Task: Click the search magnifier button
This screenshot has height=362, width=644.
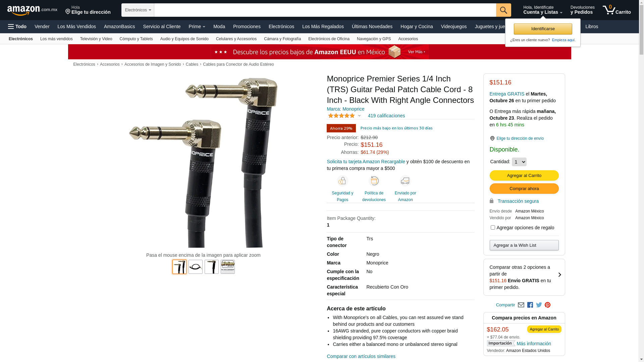Action: 503,10
